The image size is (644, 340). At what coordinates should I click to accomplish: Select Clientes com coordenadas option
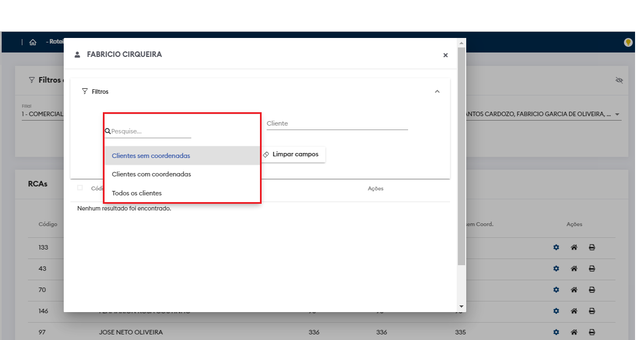pyautogui.click(x=182, y=174)
